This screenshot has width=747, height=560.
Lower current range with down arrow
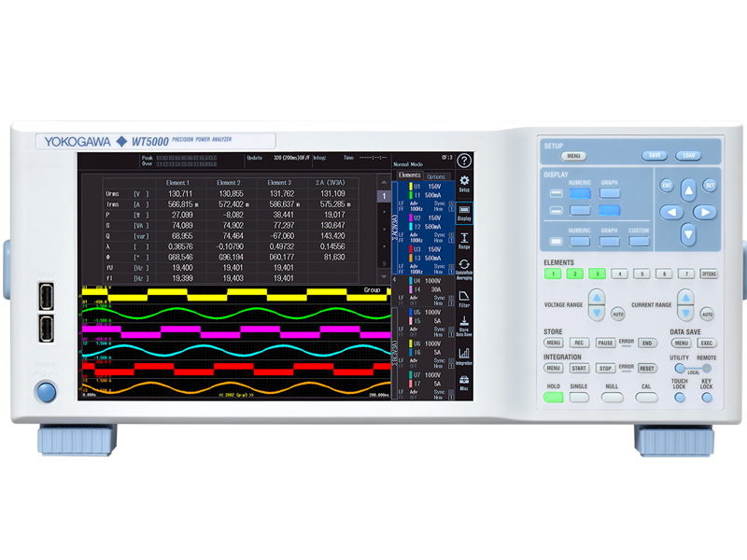point(685,313)
